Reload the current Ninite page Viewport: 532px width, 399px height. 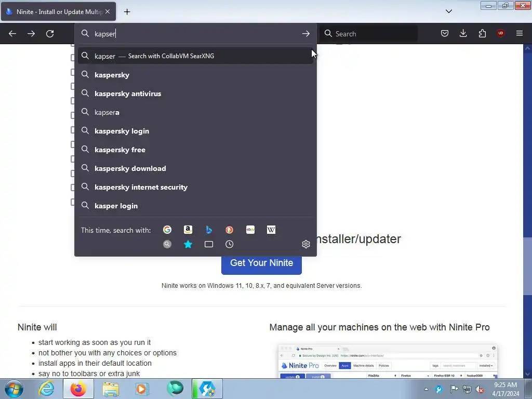pos(50,34)
